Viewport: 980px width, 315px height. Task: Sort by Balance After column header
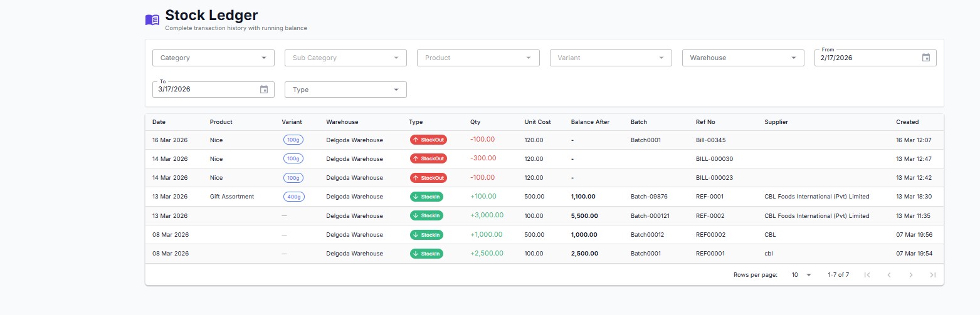590,122
